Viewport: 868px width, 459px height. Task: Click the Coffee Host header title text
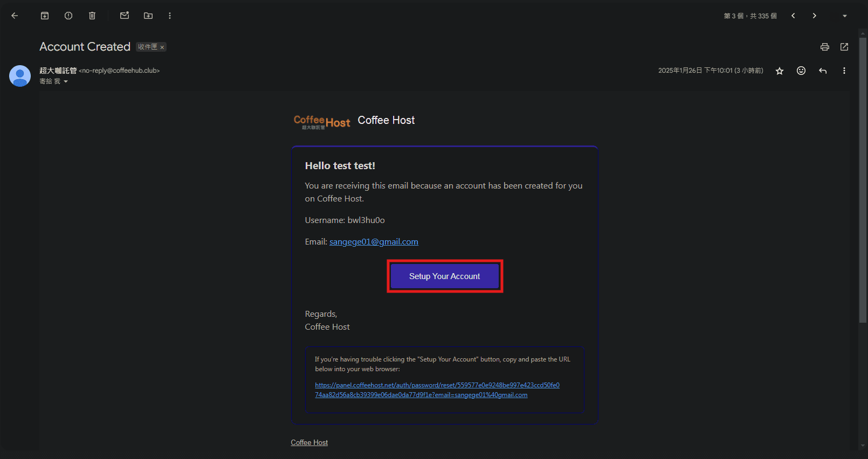tap(387, 120)
